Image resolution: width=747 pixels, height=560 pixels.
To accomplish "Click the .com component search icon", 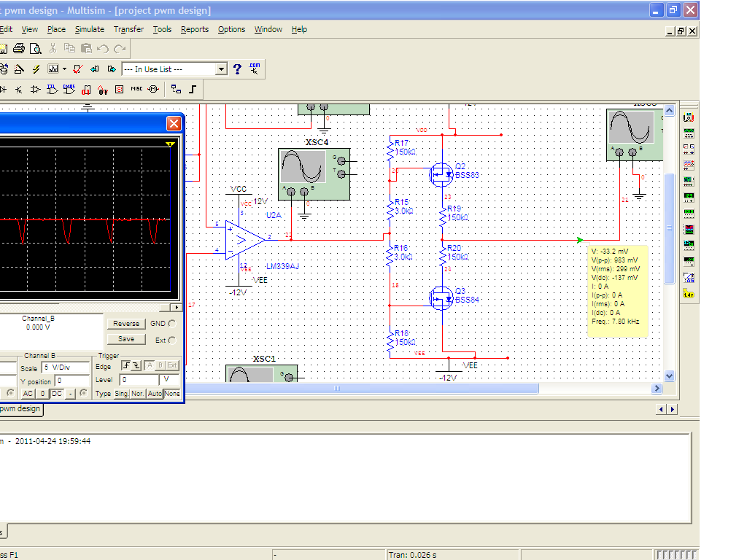I will 255,69.
